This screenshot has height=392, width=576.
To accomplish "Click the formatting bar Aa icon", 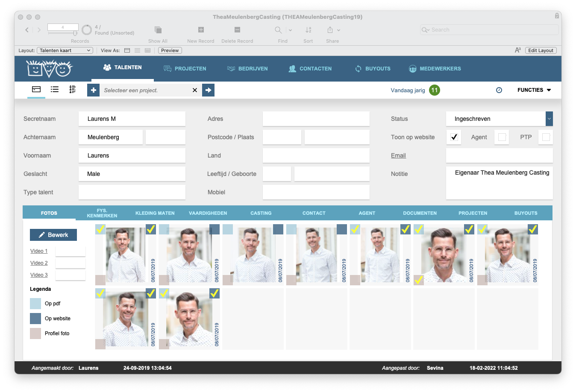I will tap(517, 50).
